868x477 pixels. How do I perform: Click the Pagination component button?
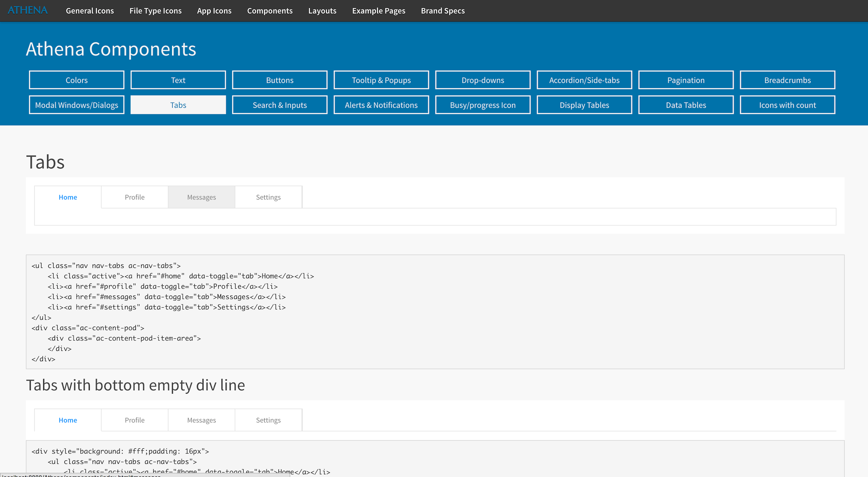[686, 79]
